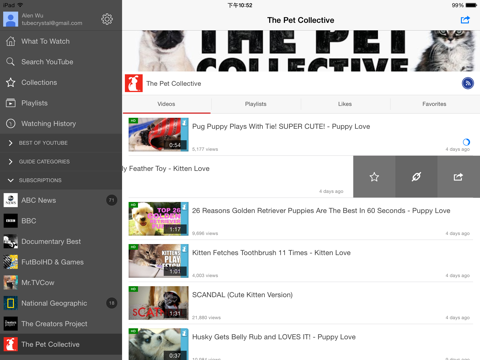Open the Playlists icon in sidebar
The height and width of the screenshot is (360, 480).
[11, 103]
